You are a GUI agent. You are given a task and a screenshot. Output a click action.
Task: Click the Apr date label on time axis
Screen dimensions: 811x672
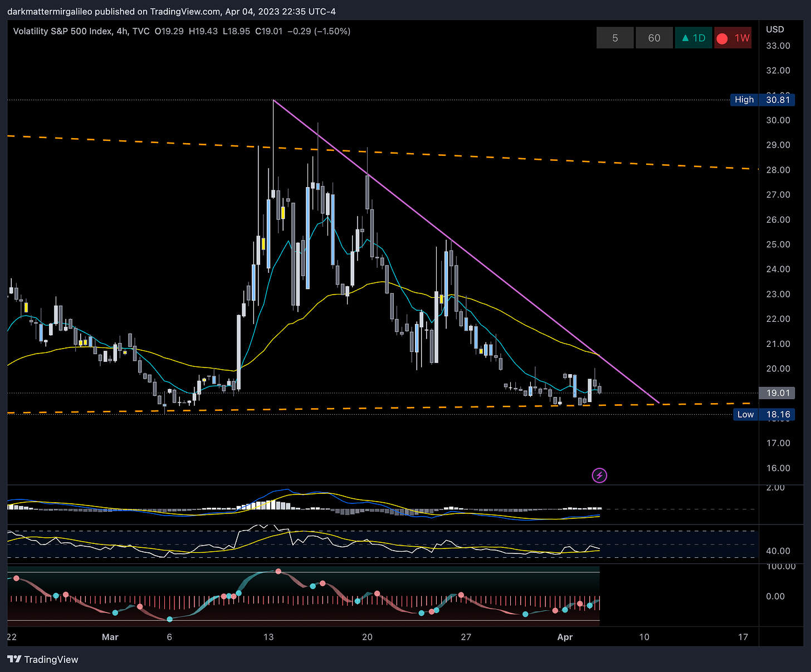point(565,637)
